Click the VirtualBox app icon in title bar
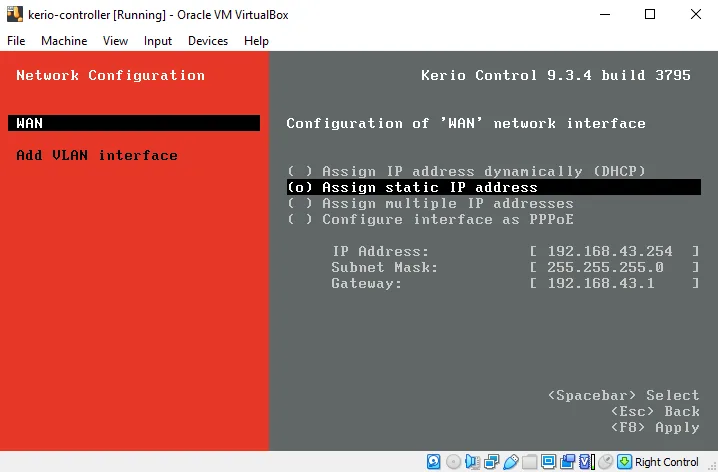The image size is (718, 472). pos(15,14)
